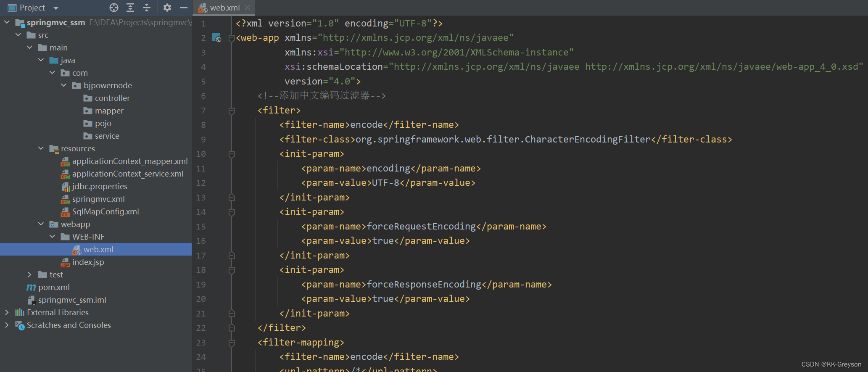The height and width of the screenshot is (372, 868).
Task: Expand the test folder arrow
Action: coord(29,274)
